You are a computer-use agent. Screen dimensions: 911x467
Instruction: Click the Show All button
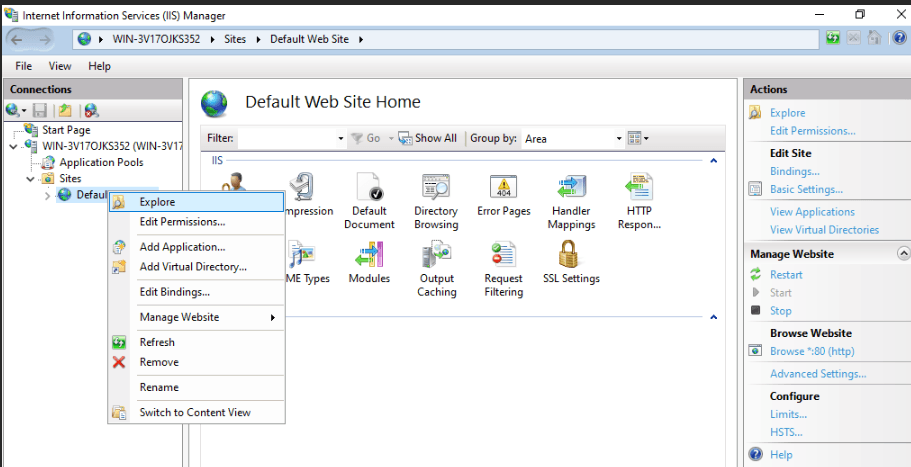tap(428, 138)
